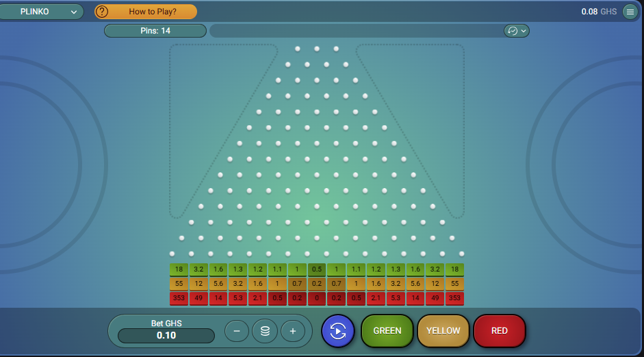Click the plus icon to increase bet
The image size is (644, 357).
(x=293, y=331)
